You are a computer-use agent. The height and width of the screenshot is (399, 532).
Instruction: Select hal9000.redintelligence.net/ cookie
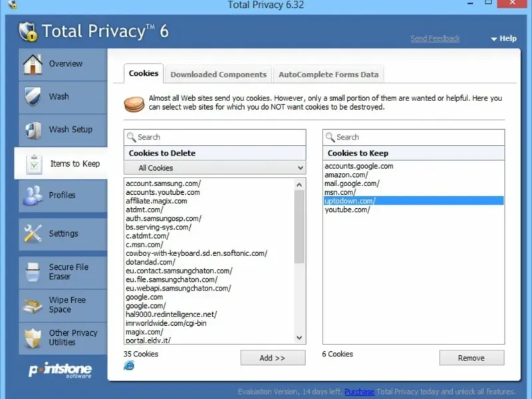[172, 315]
